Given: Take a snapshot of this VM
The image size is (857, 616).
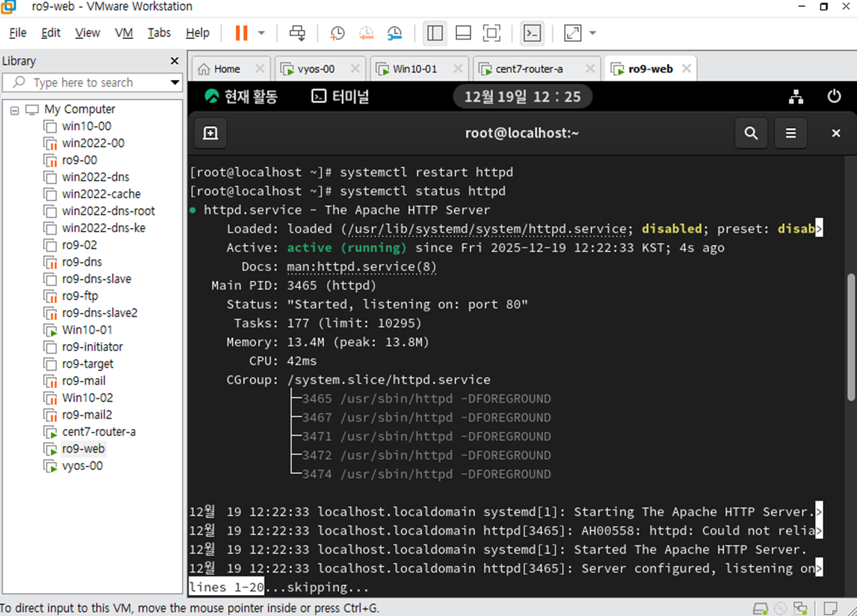Looking at the screenshot, I should tap(337, 33).
